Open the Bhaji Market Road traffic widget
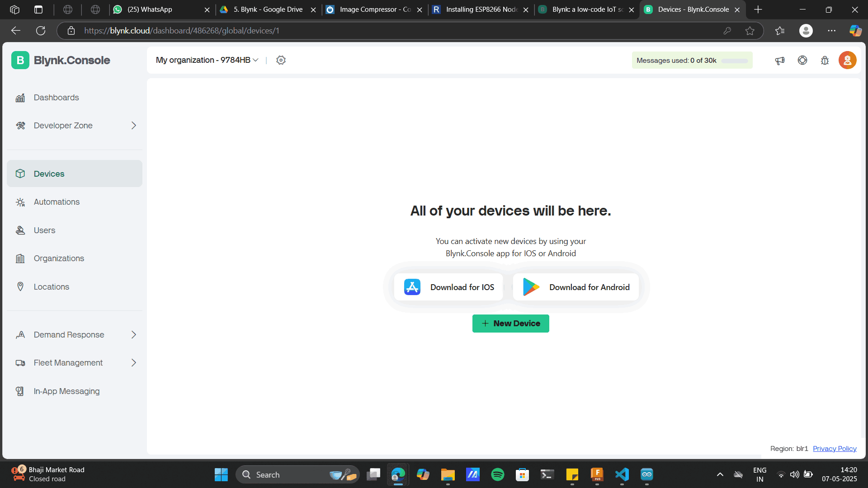The image size is (868, 488). pyautogui.click(x=48, y=474)
